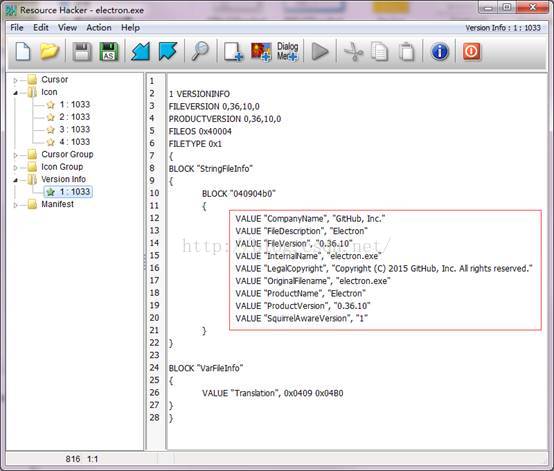Click the SquirrelAwareVersion "1" line
Image resolution: width=554 pixels, height=471 pixels.
[302, 318]
